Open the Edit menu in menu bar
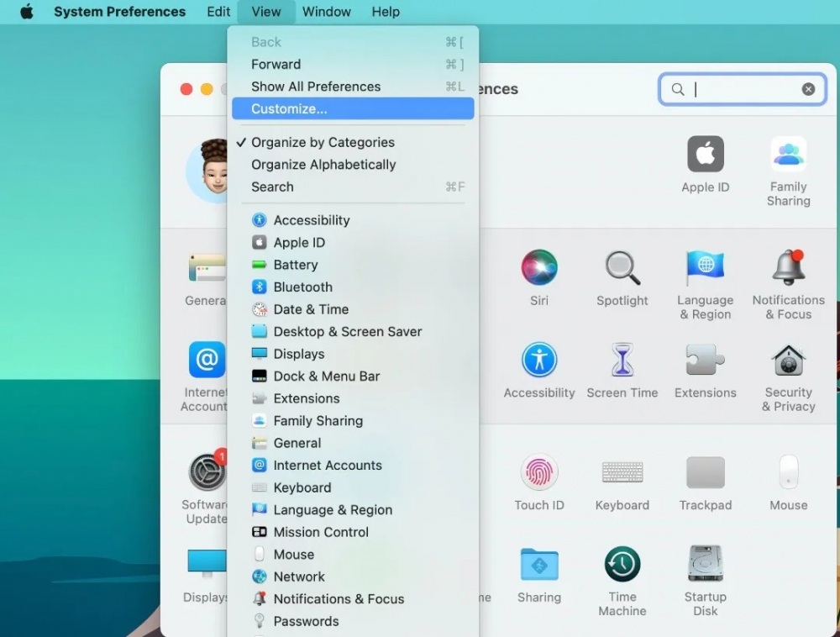Screen dimensions: 840x637 (x=218, y=12)
